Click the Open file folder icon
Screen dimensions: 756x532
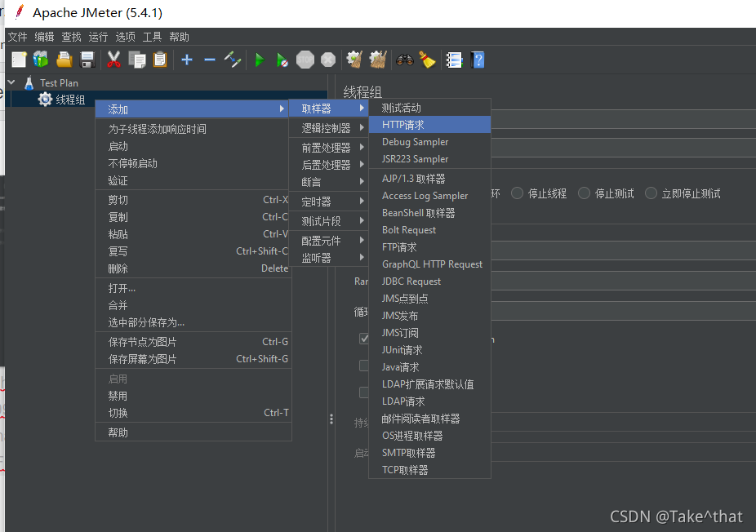[x=64, y=60]
